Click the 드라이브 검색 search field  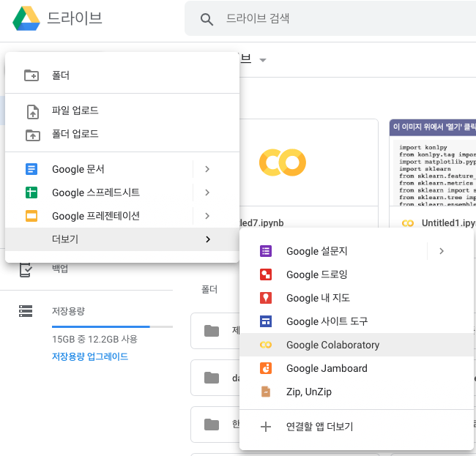click(330, 18)
